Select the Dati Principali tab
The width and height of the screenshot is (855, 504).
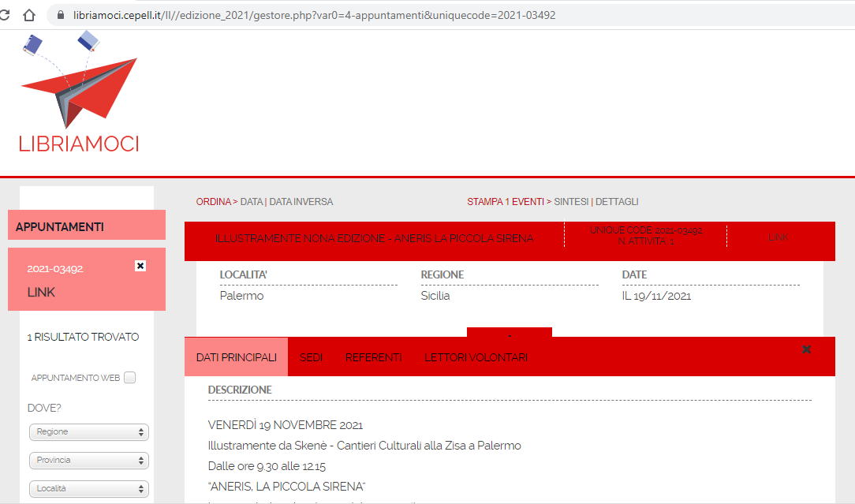pos(236,357)
